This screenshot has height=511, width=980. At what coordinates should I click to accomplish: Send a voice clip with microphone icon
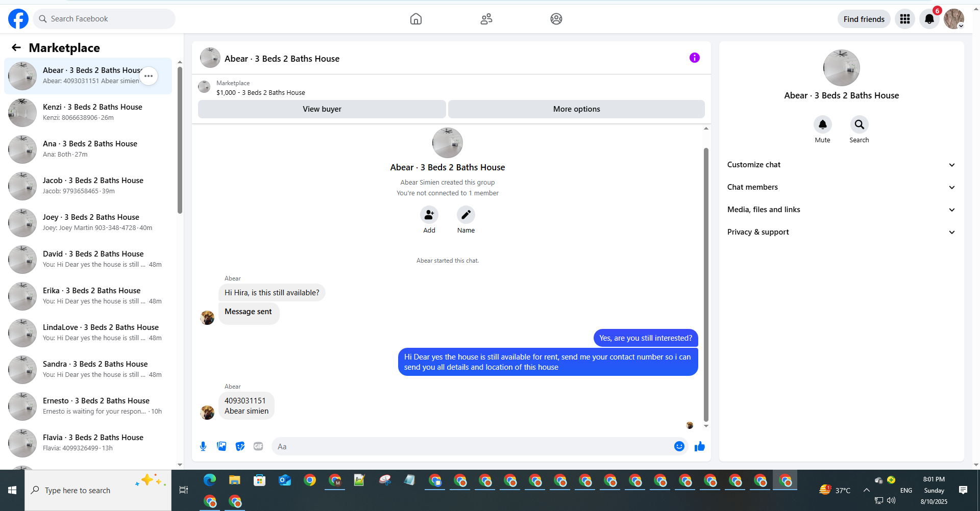[x=203, y=446]
